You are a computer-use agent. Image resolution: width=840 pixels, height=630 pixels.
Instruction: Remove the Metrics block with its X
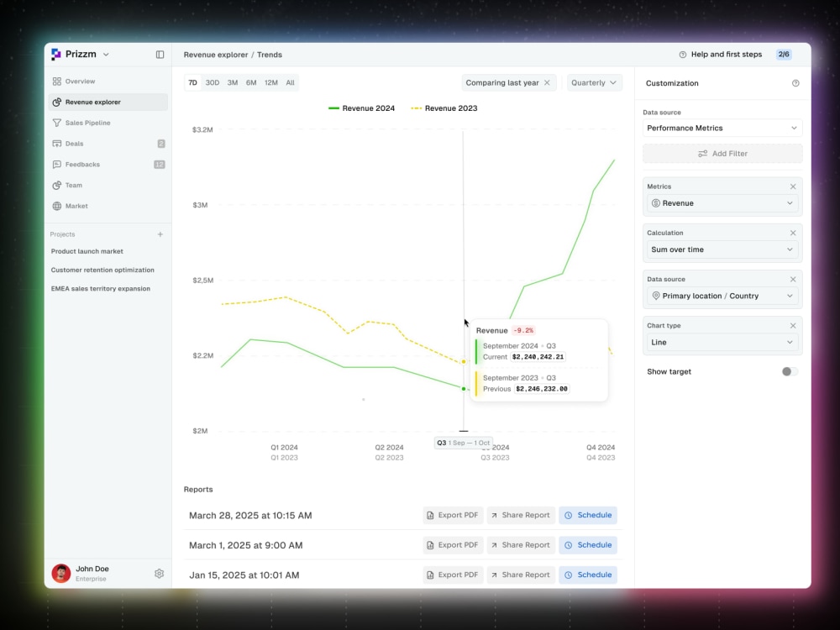point(793,186)
